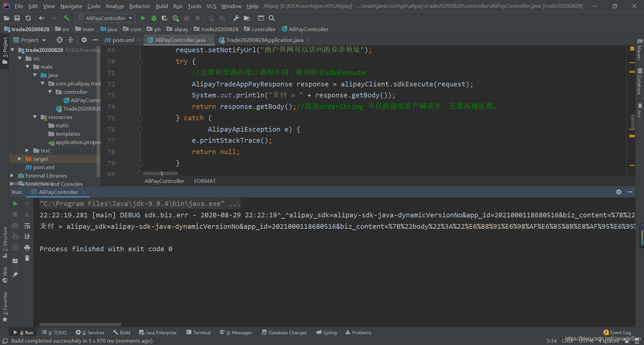Open Run panel settings gear
Screen dimensions: 644x345
pos(619,192)
